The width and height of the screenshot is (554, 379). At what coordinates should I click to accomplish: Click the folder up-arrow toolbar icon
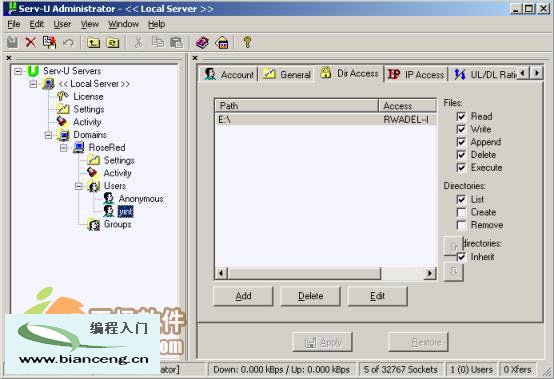93,43
